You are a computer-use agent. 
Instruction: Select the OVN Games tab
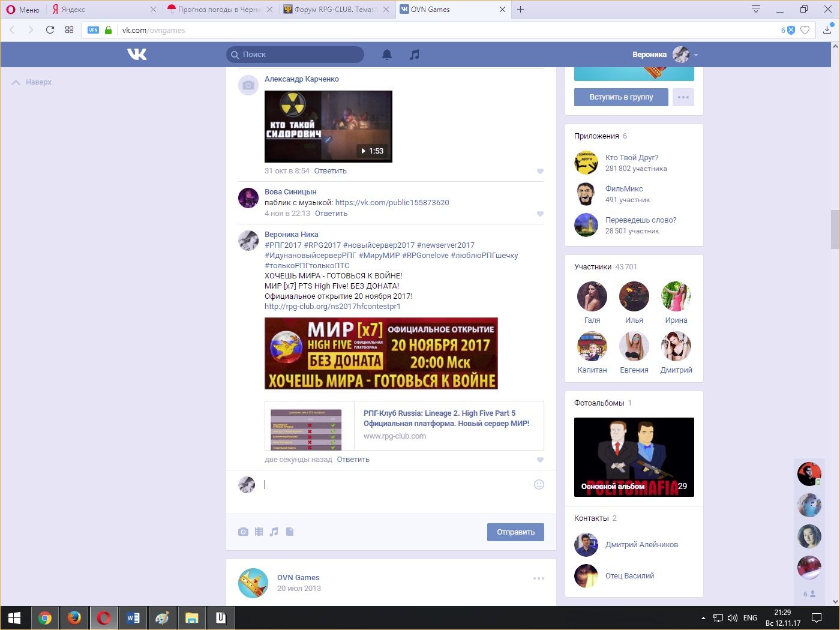(x=453, y=10)
